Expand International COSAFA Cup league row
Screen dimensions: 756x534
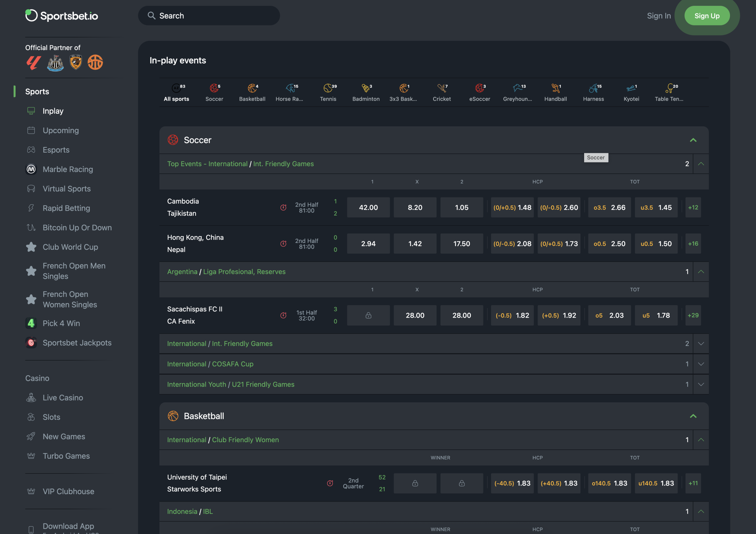[701, 364]
